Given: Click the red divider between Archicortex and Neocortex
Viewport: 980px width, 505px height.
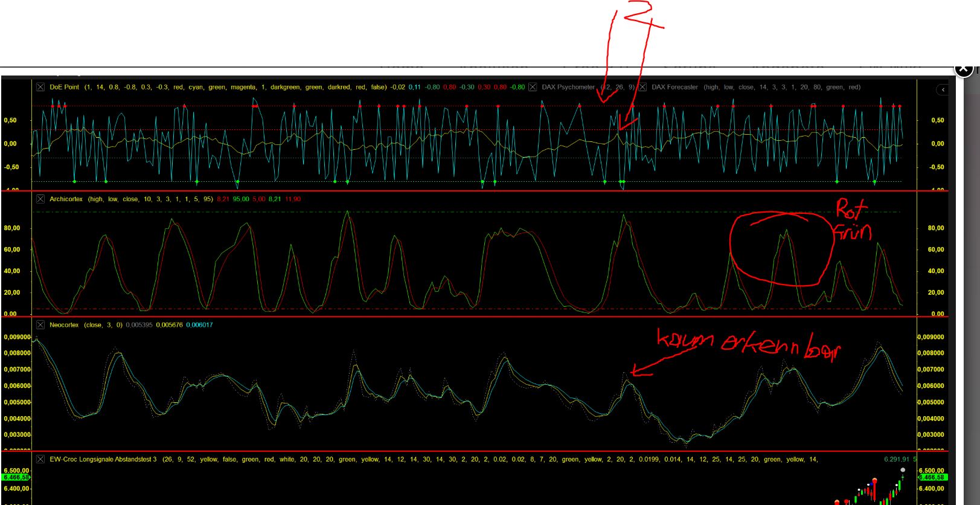Looking at the screenshot, I should [474, 317].
